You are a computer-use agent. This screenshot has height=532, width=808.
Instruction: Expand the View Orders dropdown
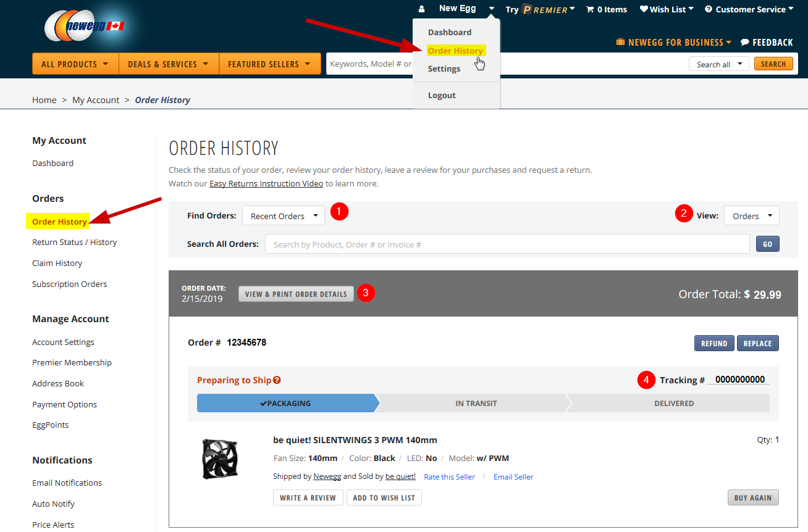(752, 216)
